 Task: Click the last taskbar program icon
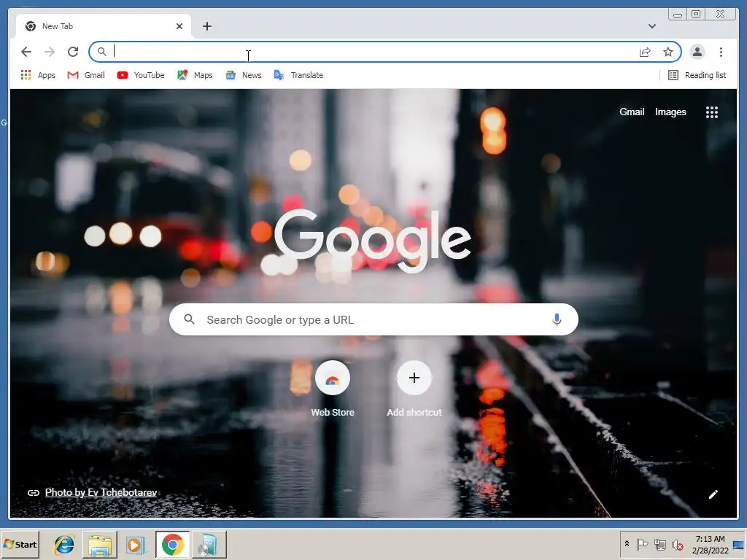pos(209,544)
